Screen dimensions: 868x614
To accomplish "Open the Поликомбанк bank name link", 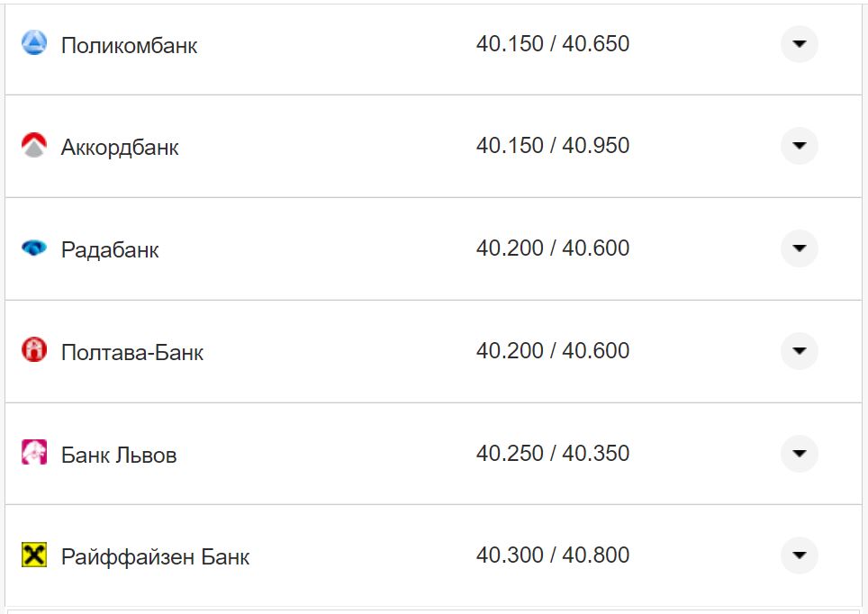I will point(129,46).
